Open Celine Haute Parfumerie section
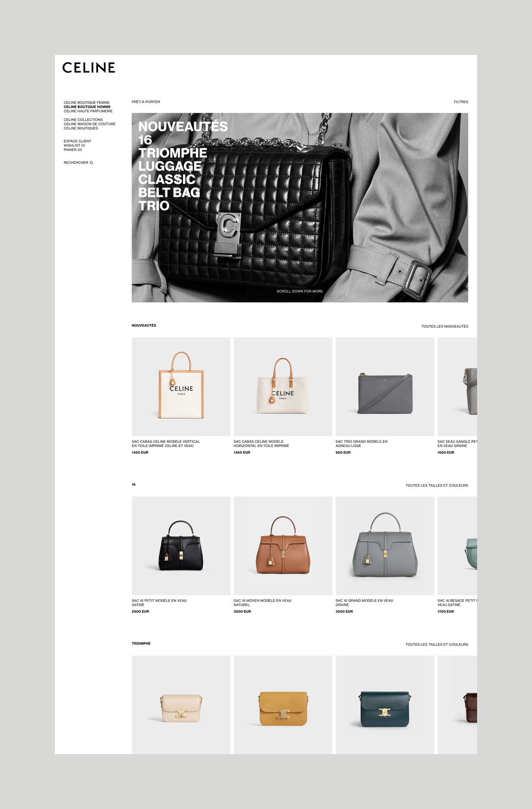Screen dimensions: 532x809 (88, 111)
